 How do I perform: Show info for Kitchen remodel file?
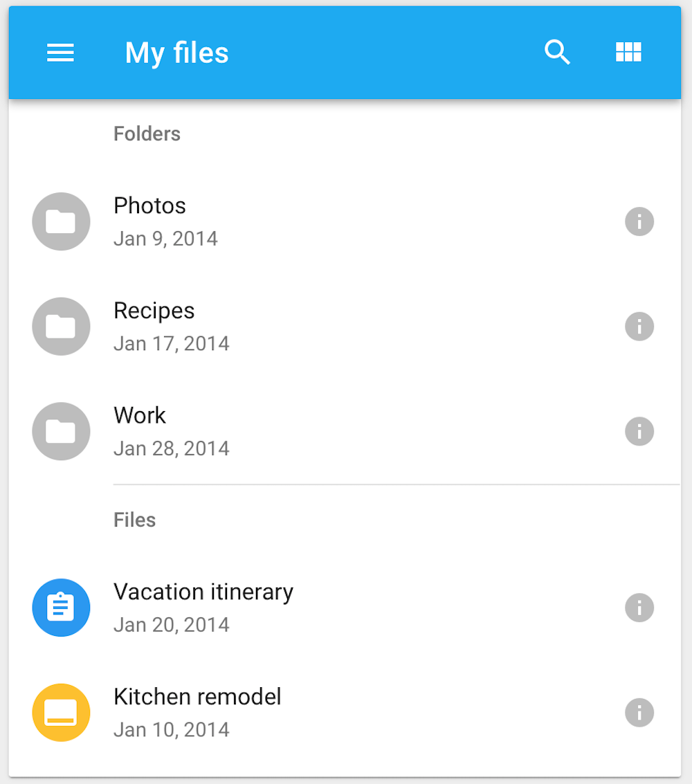point(639,713)
